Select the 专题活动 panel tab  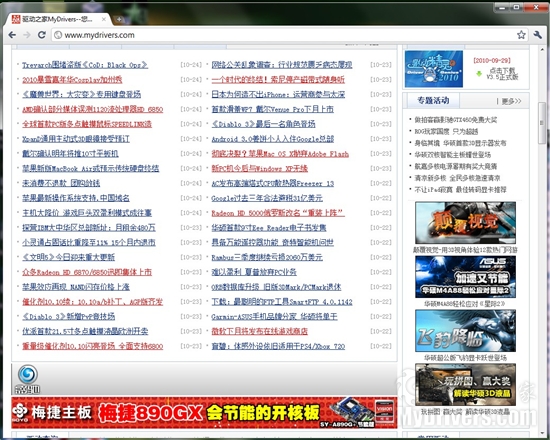pos(433,100)
